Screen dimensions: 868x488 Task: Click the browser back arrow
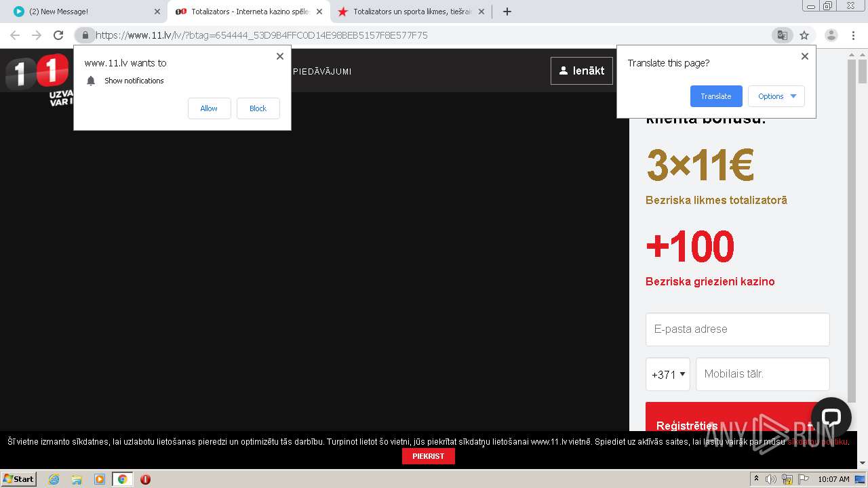point(15,35)
